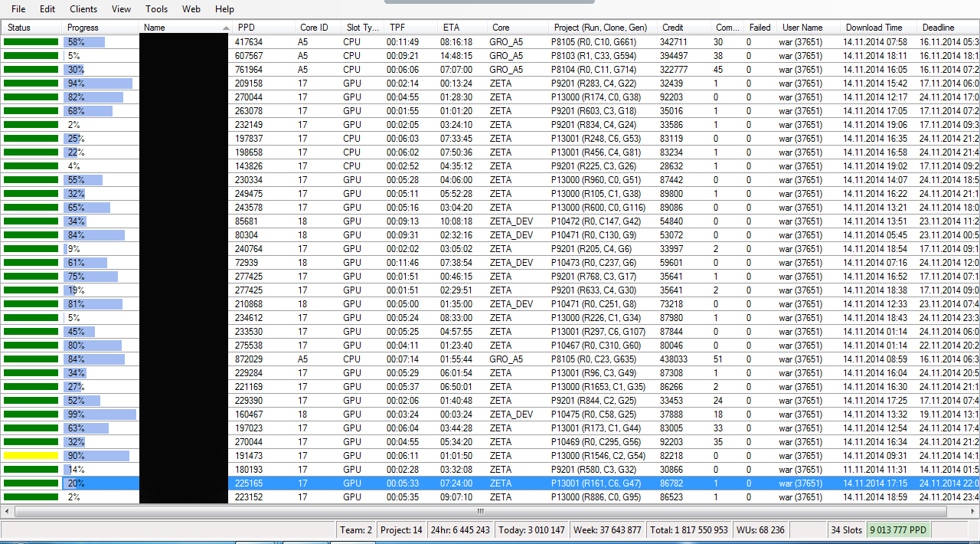The height and width of the screenshot is (544, 980).
Task: Open the Edit menu
Action: 47,9
